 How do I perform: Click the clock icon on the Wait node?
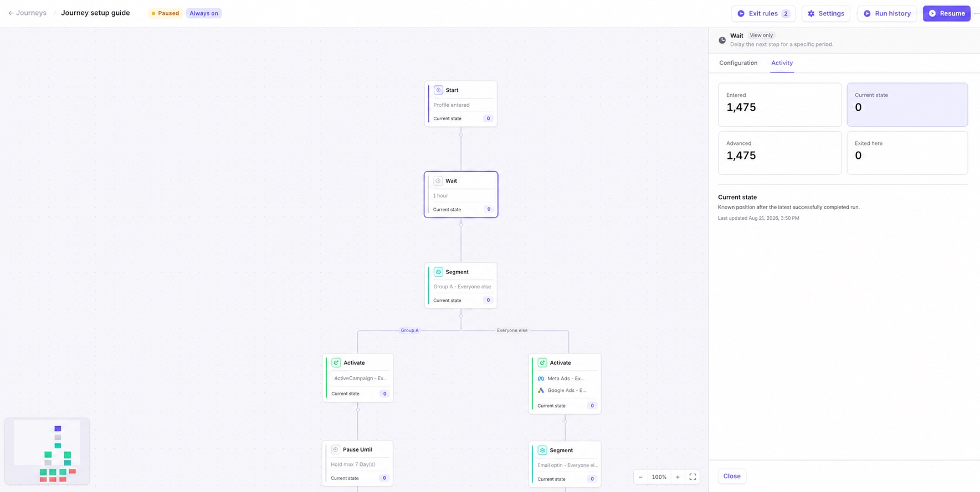[438, 181]
